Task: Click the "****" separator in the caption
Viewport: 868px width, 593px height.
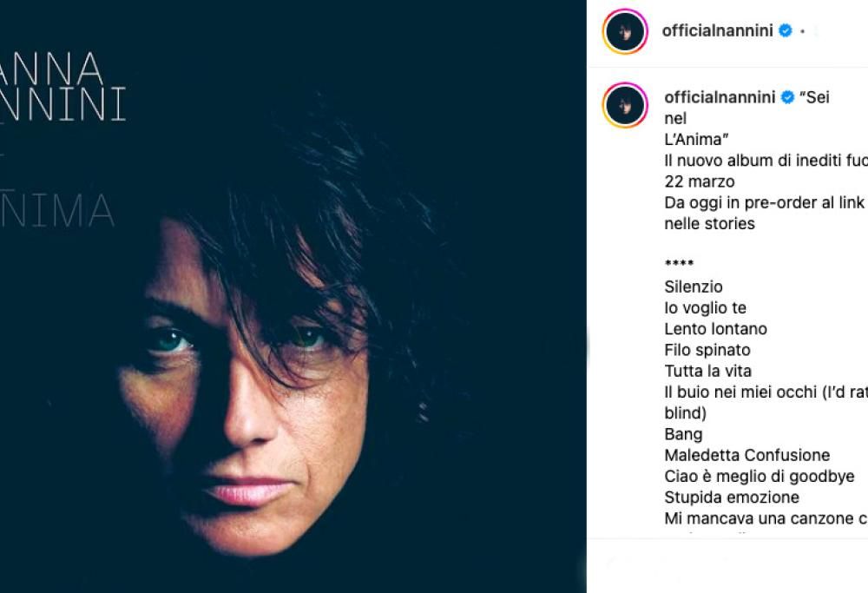Action: (x=681, y=263)
